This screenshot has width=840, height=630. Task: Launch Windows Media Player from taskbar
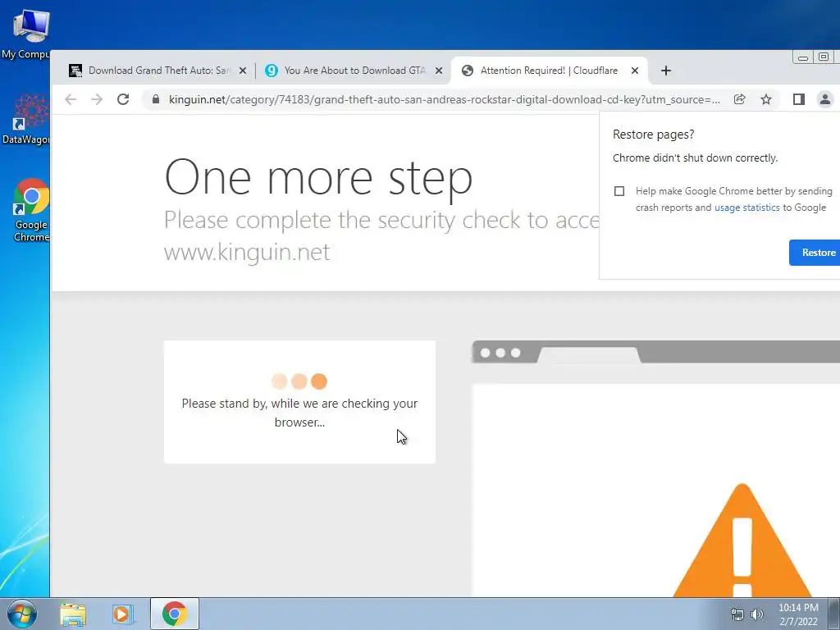tap(123, 614)
